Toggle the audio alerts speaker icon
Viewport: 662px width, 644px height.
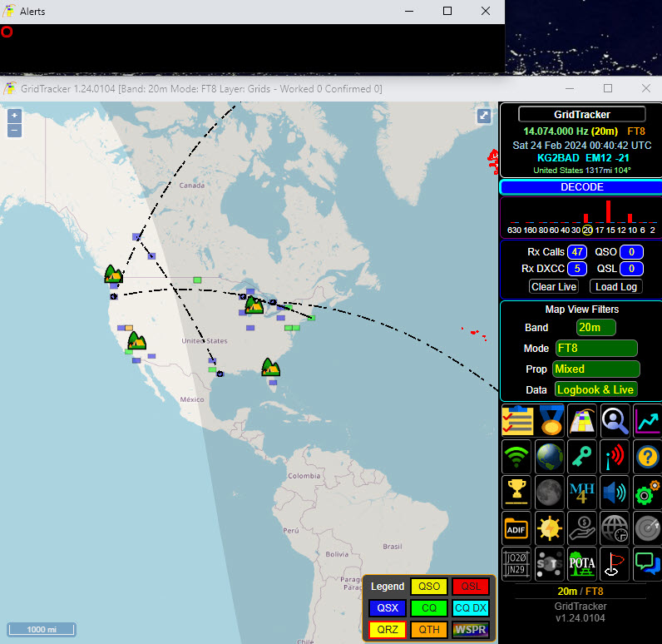click(x=615, y=492)
